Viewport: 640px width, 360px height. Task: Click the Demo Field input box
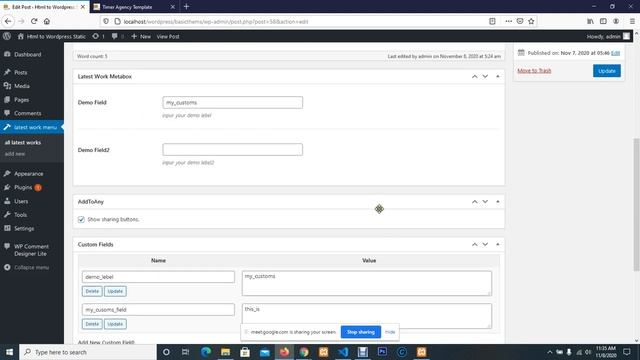click(233, 102)
